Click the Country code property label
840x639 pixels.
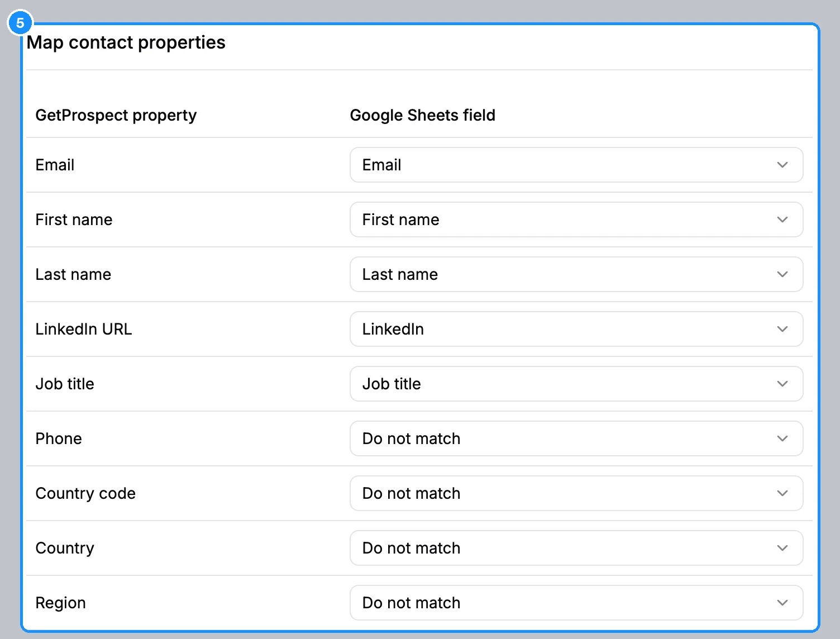[x=85, y=493]
